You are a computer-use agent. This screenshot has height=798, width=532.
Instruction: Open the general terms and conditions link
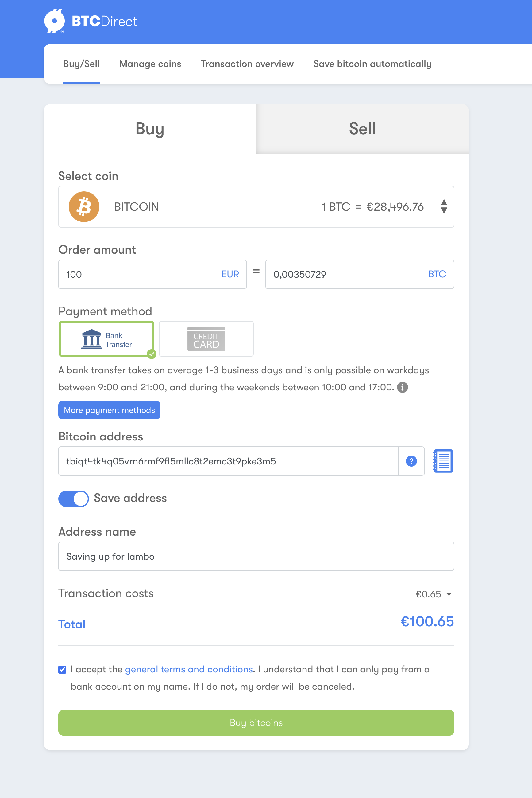coord(189,669)
